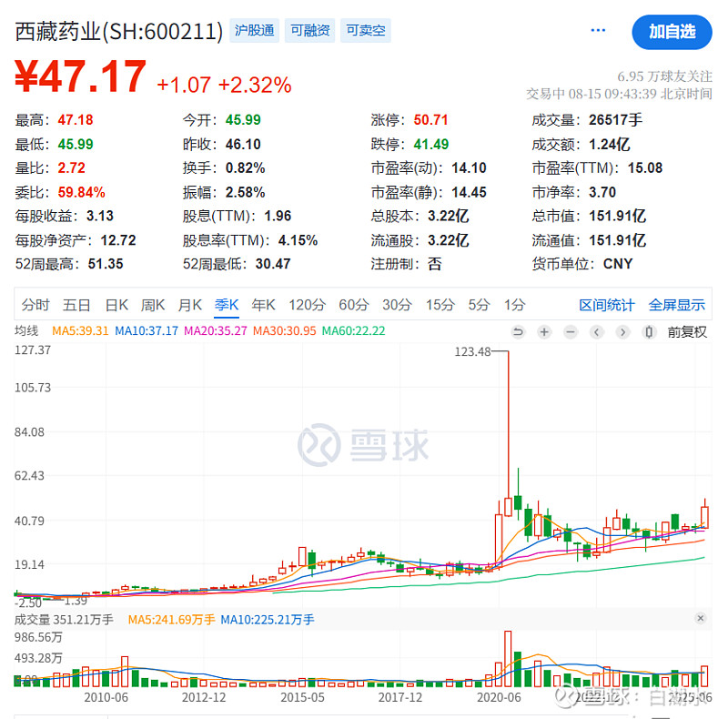The height and width of the screenshot is (719, 728).
Task: Click the current price ¥47.17
Action: pyautogui.click(x=81, y=76)
